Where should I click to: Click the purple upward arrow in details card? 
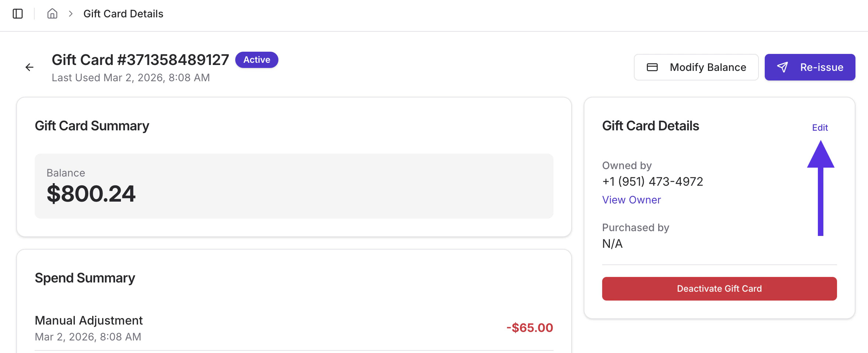(x=820, y=188)
